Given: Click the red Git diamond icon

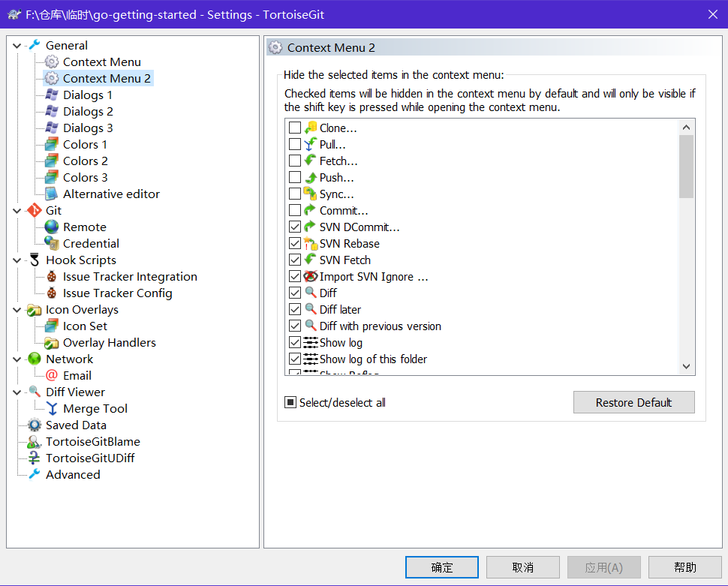Looking at the screenshot, I should pos(35,210).
